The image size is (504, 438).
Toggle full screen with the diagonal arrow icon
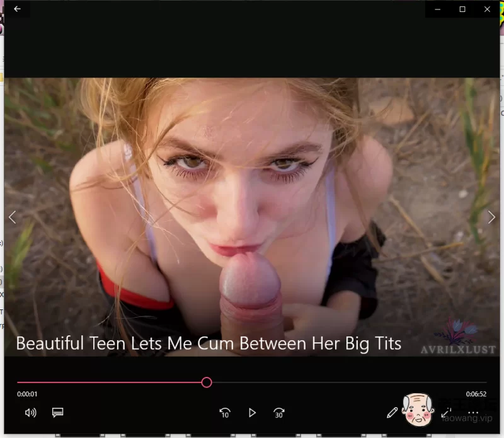pyautogui.click(x=447, y=413)
